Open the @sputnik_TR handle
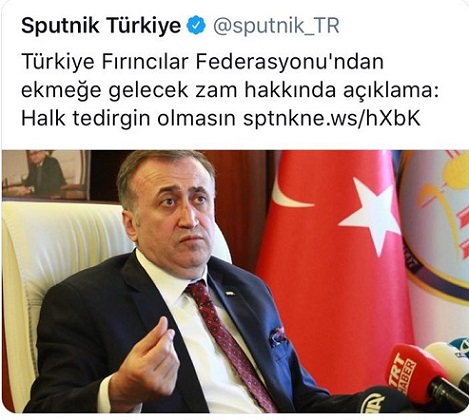This screenshot has height=420, width=469. click(x=276, y=26)
